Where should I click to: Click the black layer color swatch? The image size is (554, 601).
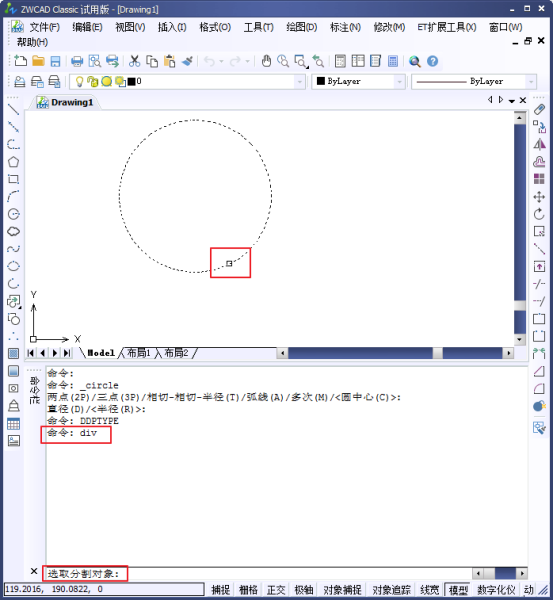(x=132, y=81)
